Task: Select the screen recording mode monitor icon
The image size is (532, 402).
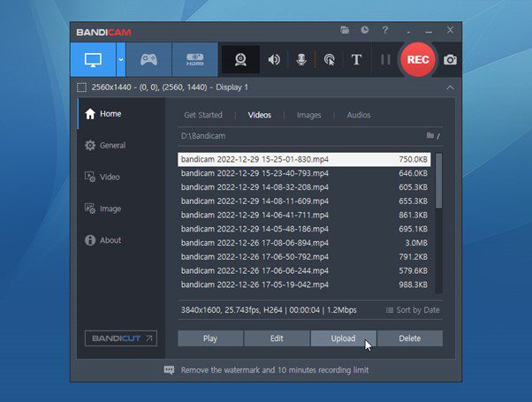Action: click(x=94, y=60)
